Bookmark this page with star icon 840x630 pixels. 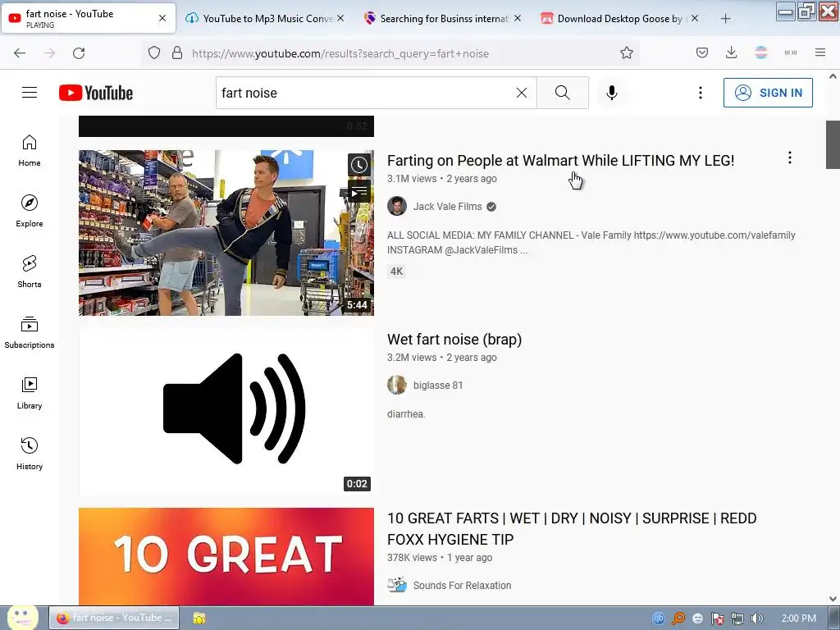pos(627,53)
